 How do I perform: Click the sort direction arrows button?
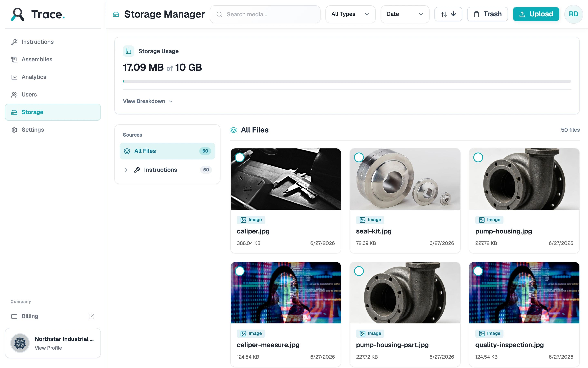[x=448, y=14]
